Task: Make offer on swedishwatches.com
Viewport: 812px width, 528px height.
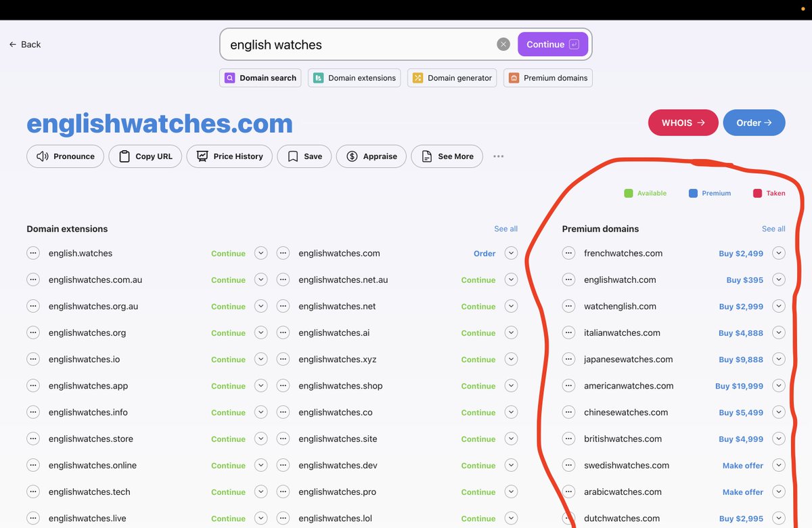Action: [x=743, y=465]
